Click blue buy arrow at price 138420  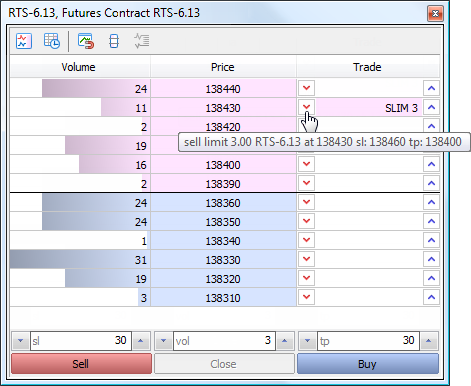431,126
